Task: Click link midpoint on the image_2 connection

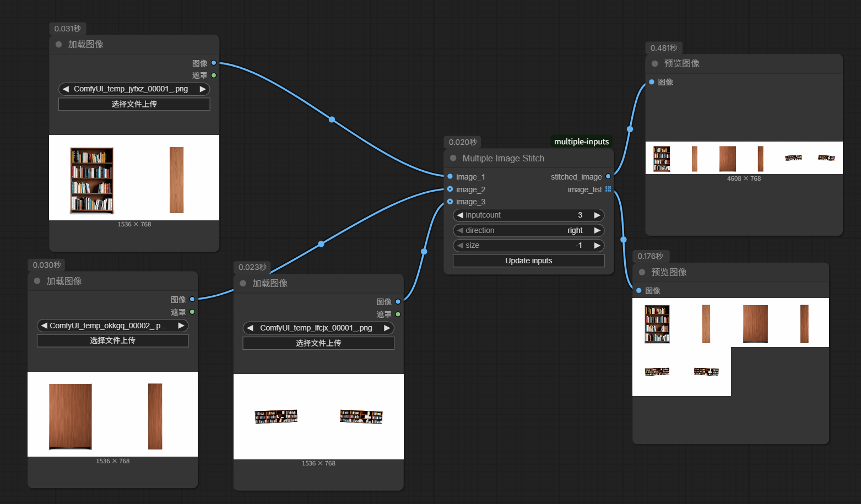Action: click(321, 244)
